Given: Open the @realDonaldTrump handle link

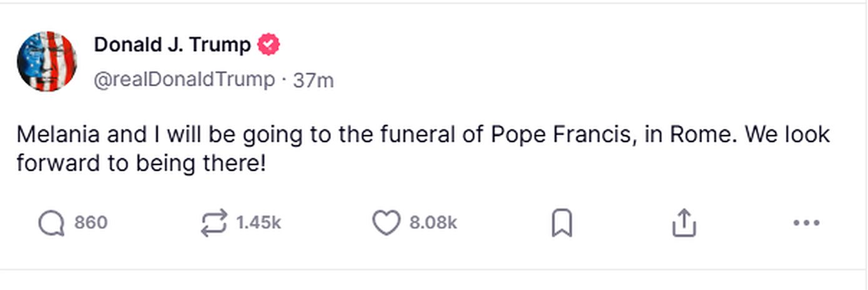Looking at the screenshot, I should tap(184, 80).
